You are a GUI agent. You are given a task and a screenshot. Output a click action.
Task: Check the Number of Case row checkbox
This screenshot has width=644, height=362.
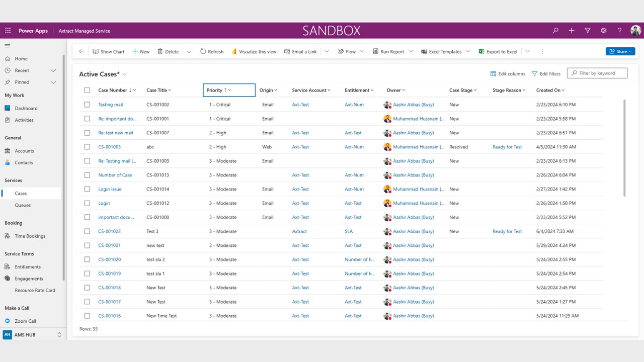click(87, 175)
